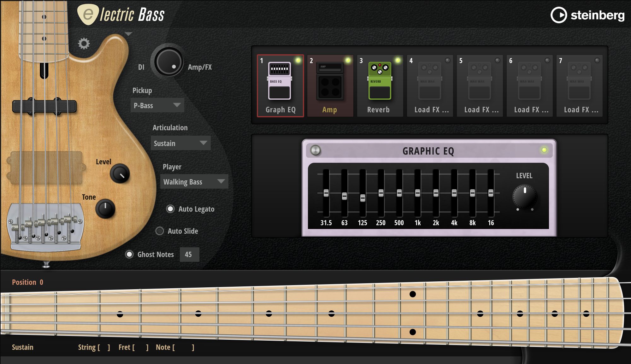This screenshot has height=364, width=631.
Task: Load an effect into slot 7
Action: tap(579, 86)
